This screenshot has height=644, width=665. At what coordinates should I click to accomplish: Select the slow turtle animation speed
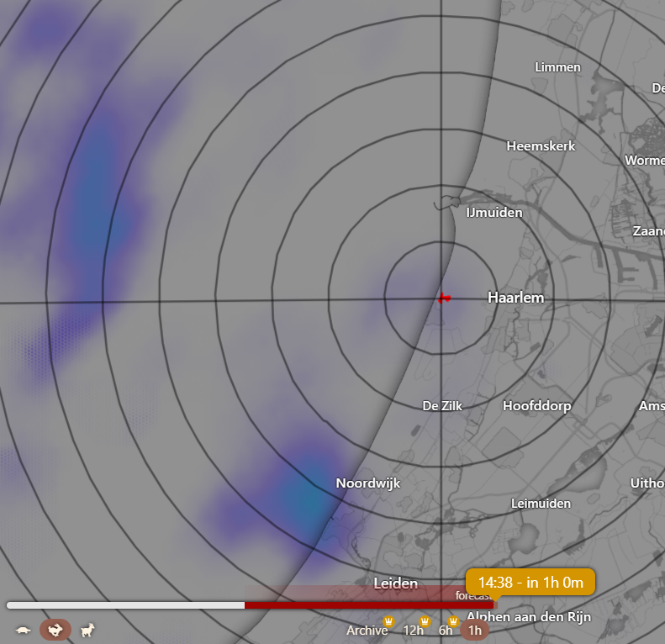(23, 631)
